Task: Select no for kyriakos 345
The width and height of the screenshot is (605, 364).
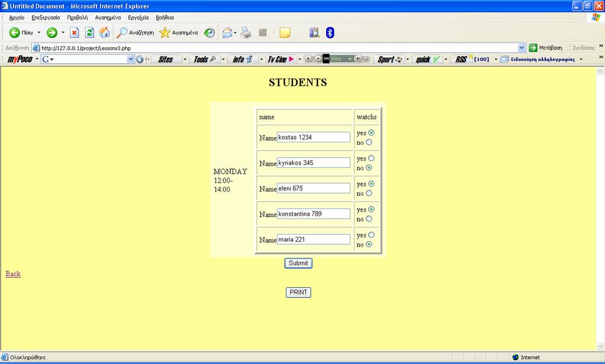Action: (369, 168)
